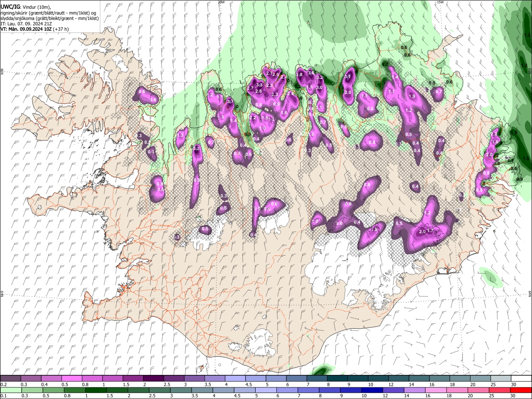532x399 pixels.
Task: Select the red swatch labeled 30 in bottom legend row
Action: coord(521,390)
